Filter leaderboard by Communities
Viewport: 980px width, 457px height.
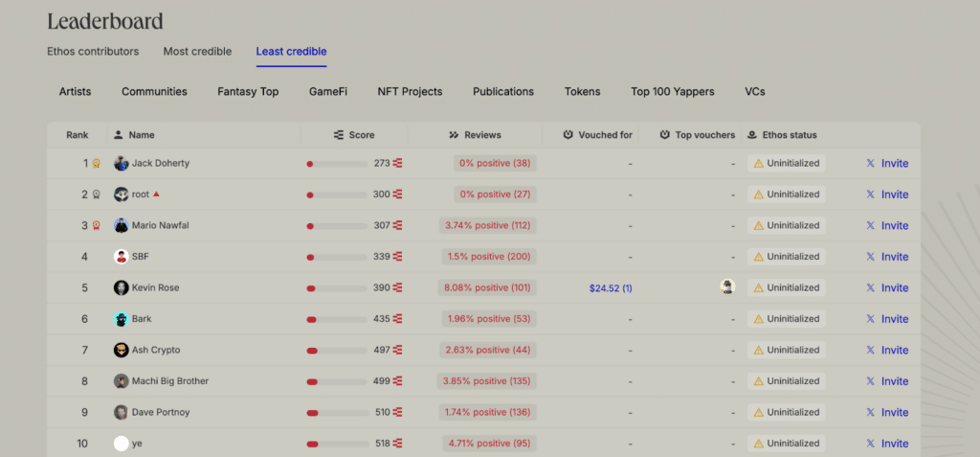[154, 91]
